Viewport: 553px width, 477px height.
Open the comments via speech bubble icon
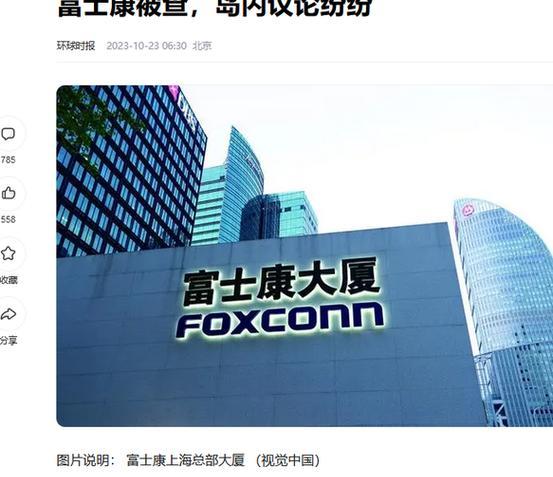(8, 134)
